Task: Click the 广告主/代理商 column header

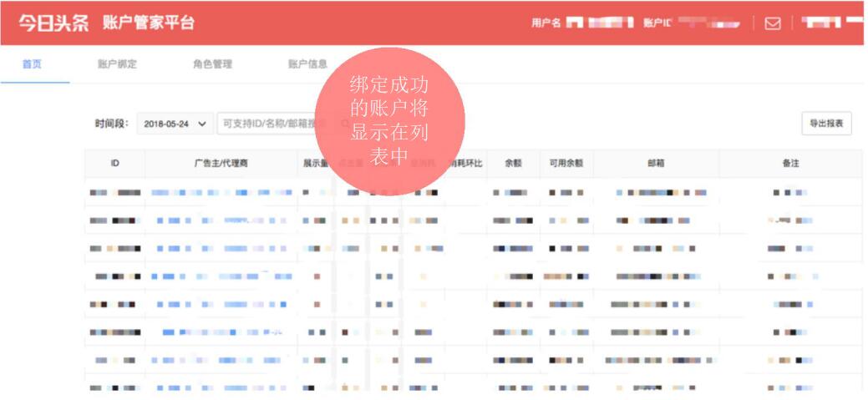Action: coord(221,164)
